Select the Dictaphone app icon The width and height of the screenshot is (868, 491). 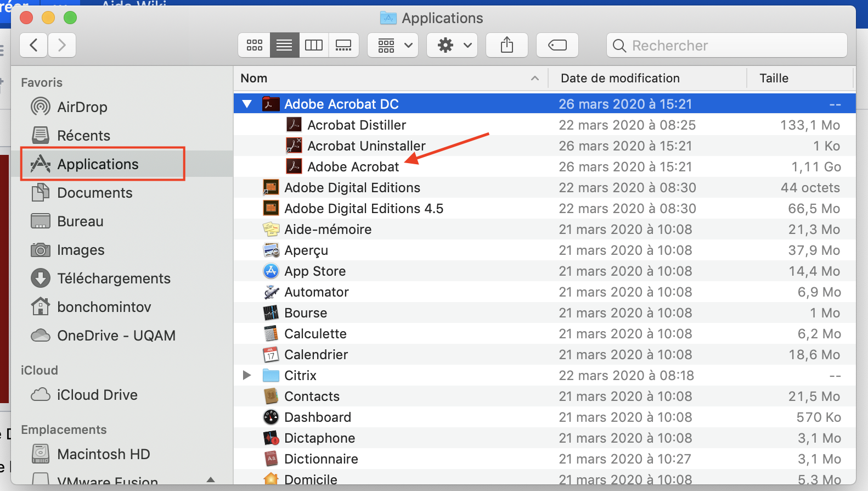point(270,438)
